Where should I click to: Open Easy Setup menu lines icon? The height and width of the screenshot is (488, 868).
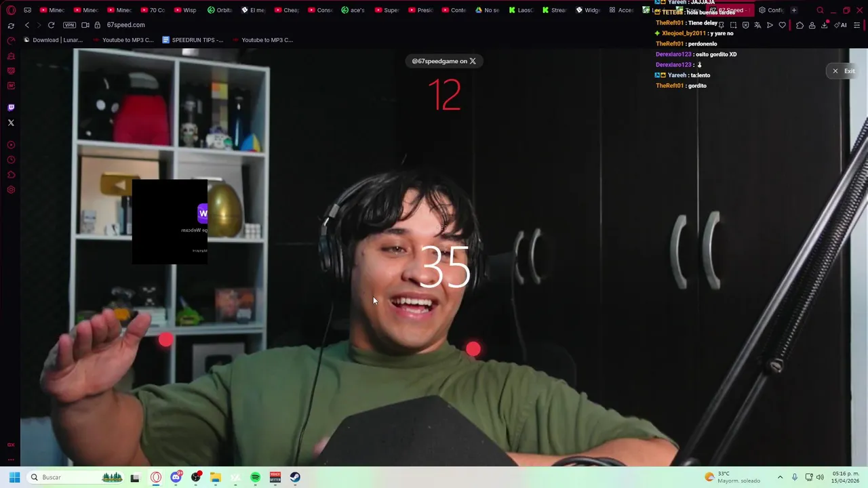(857, 25)
